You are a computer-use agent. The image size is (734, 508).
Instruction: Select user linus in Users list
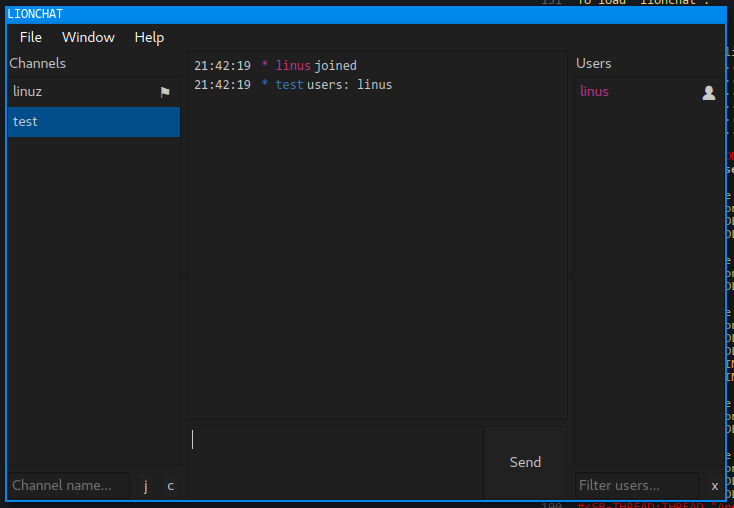click(x=649, y=92)
